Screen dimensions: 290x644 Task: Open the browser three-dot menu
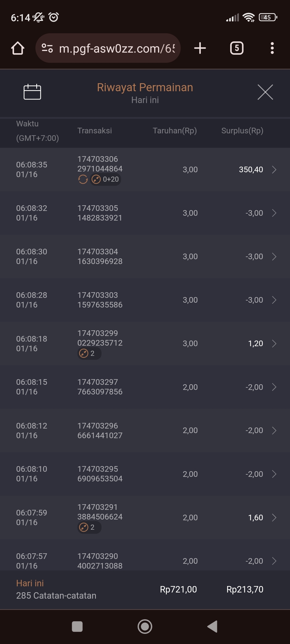click(272, 48)
